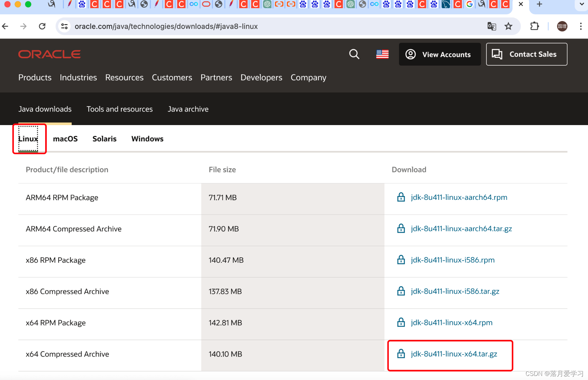This screenshot has width=588, height=380.
Task: Open the Customers menu
Action: (x=172, y=77)
